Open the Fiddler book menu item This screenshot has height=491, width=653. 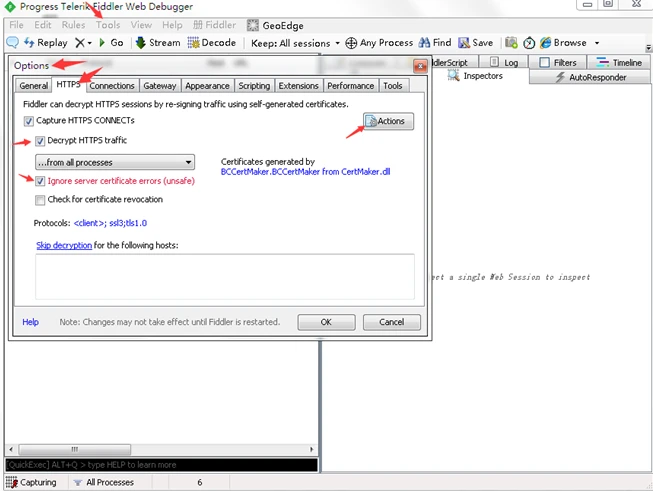click(x=214, y=25)
